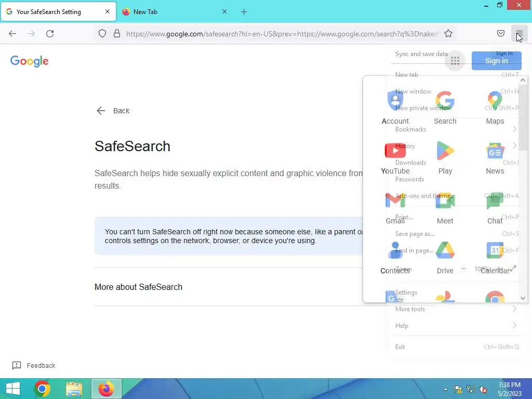Open Calendar from the apps panel
Screen dimensions: 532x399
tap(495, 257)
